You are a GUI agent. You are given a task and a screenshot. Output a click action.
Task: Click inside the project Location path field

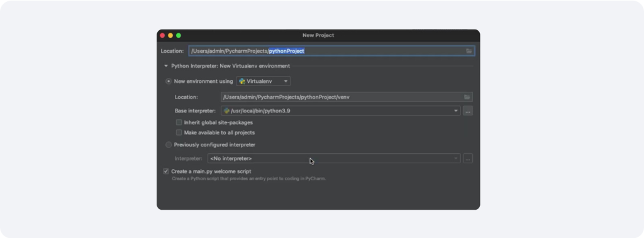coord(332,51)
